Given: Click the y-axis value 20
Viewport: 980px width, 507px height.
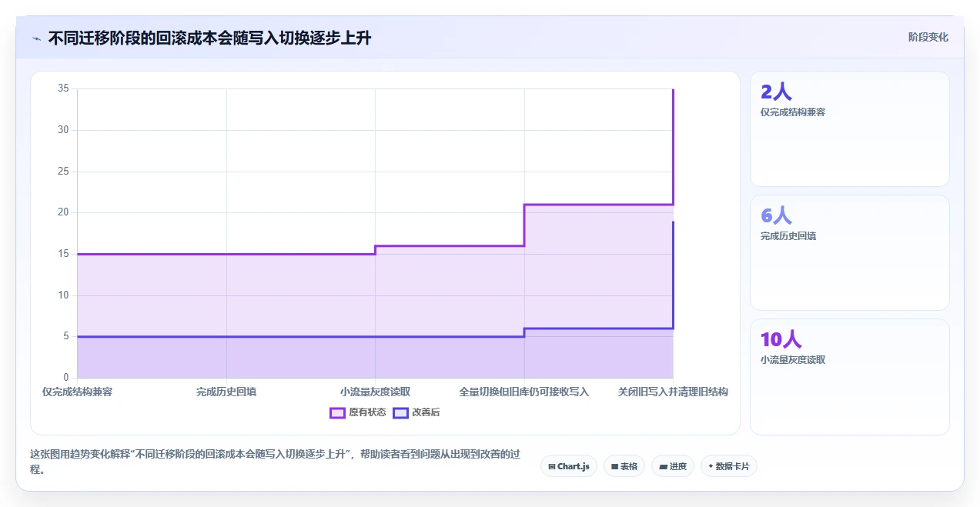Looking at the screenshot, I should pyautogui.click(x=63, y=212).
